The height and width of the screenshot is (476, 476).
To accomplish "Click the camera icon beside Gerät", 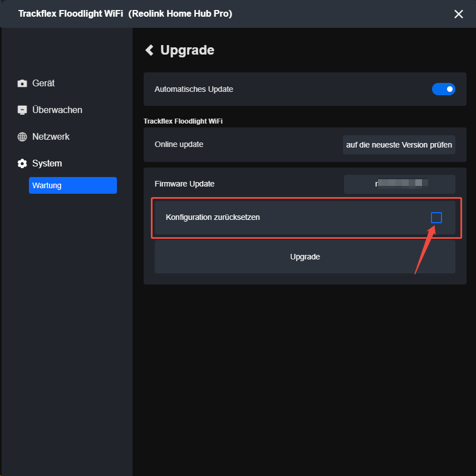I will click(22, 83).
